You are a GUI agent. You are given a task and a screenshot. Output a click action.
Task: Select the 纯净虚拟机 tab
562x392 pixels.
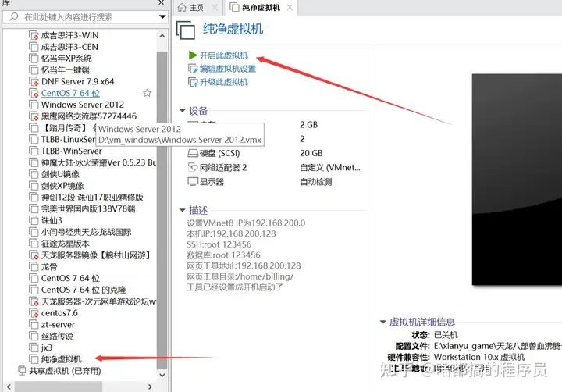261,8
